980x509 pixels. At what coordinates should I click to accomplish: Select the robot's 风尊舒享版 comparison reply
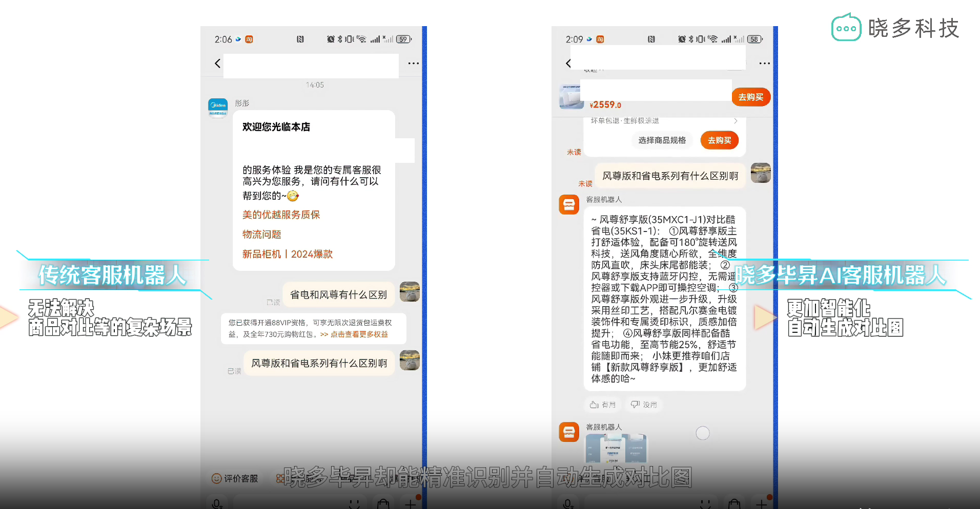pos(664,299)
